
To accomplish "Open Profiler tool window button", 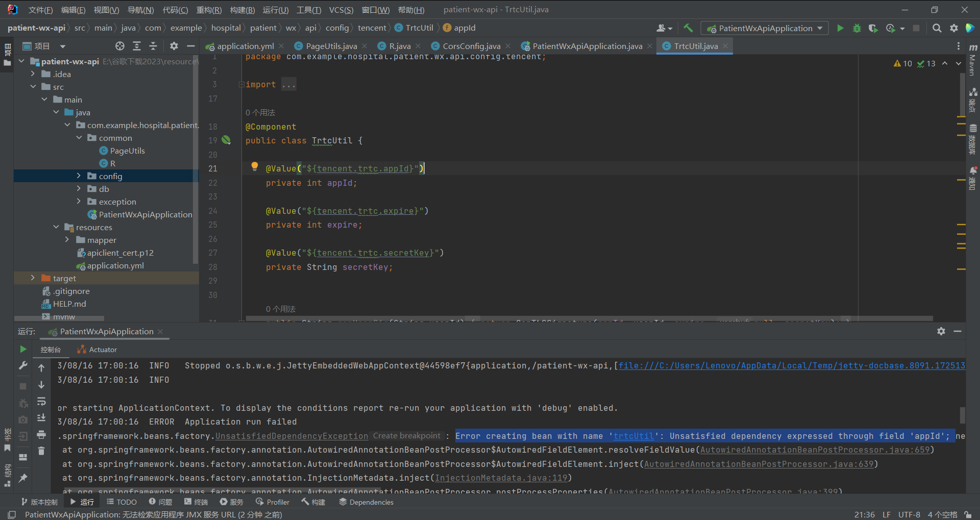I will [x=273, y=502].
